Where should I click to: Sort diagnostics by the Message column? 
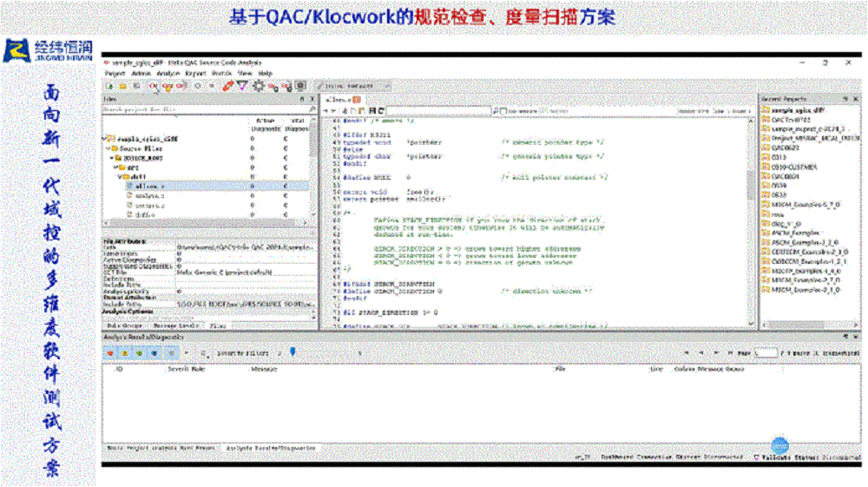(x=264, y=369)
